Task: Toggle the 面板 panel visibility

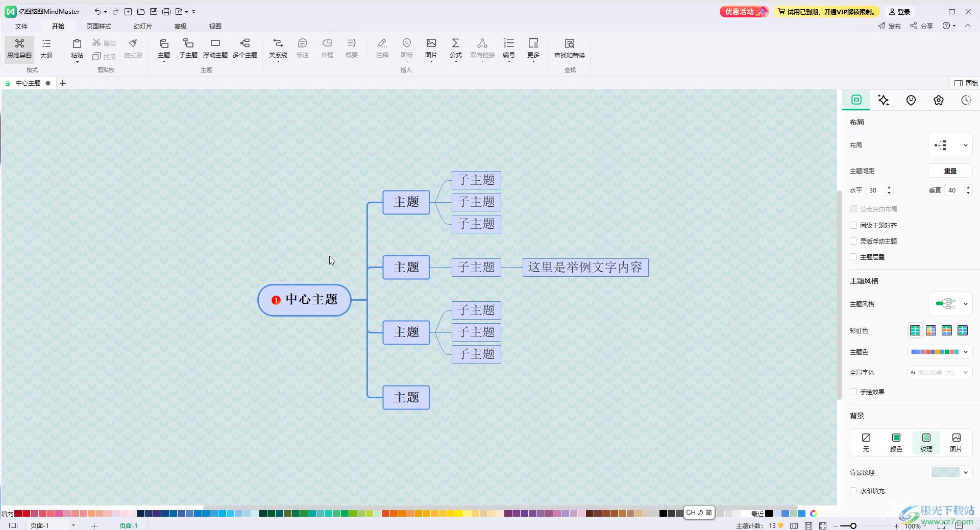Action: click(966, 83)
